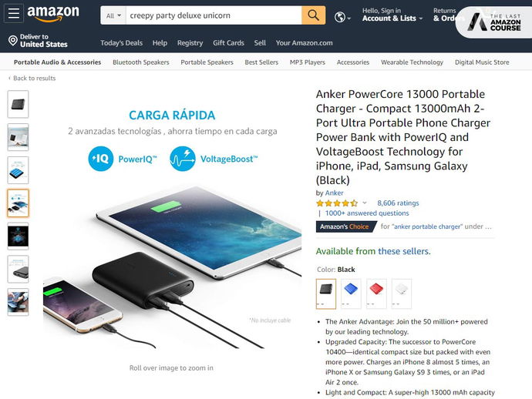Image resolution: width=532 pixels, height=399 pixels.
Task: Expand the ratings breakdown chevron
Action: 365,203
